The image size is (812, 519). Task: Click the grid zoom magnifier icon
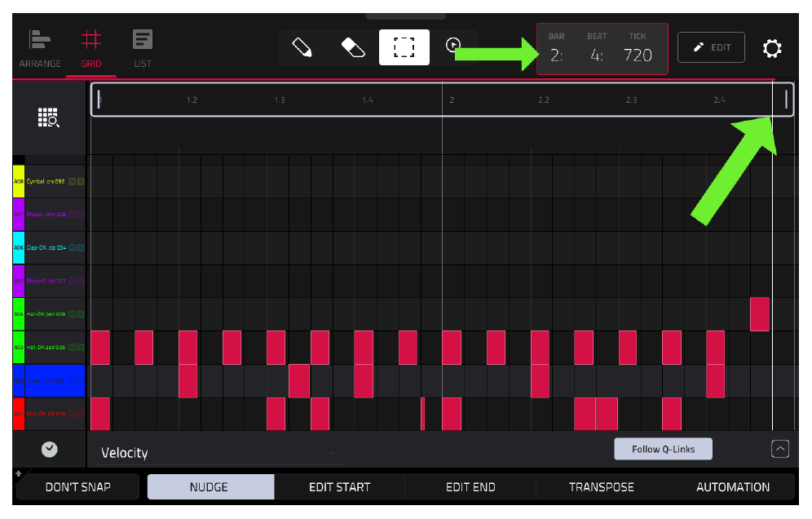49,118
